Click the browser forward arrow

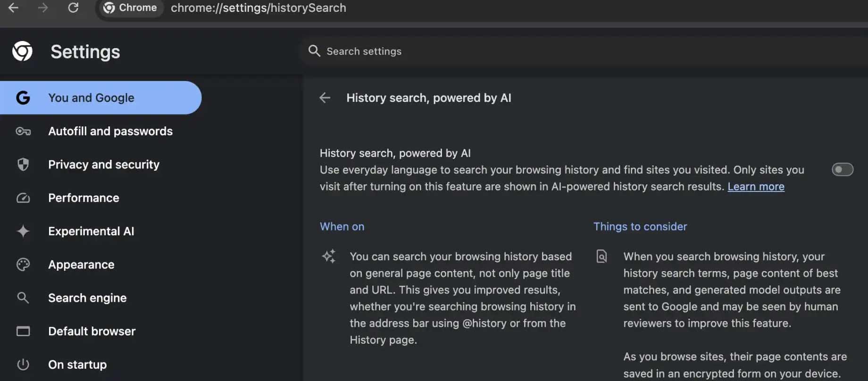tap(43, 8)
